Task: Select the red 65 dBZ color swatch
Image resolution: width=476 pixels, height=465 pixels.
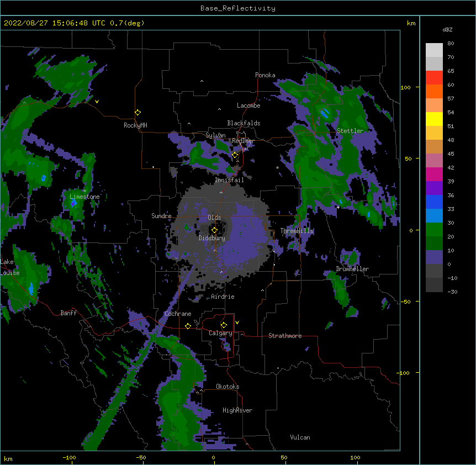Action: click(x=434, y=78)
